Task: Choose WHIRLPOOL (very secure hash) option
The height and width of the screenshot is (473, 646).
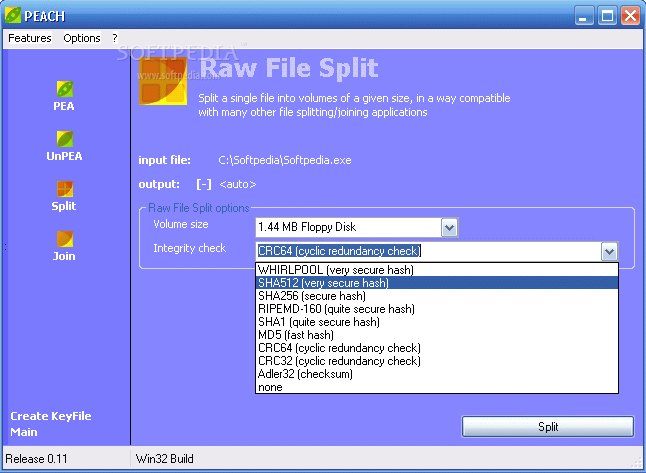Action: pyautogui.click(x=437, y=270)
